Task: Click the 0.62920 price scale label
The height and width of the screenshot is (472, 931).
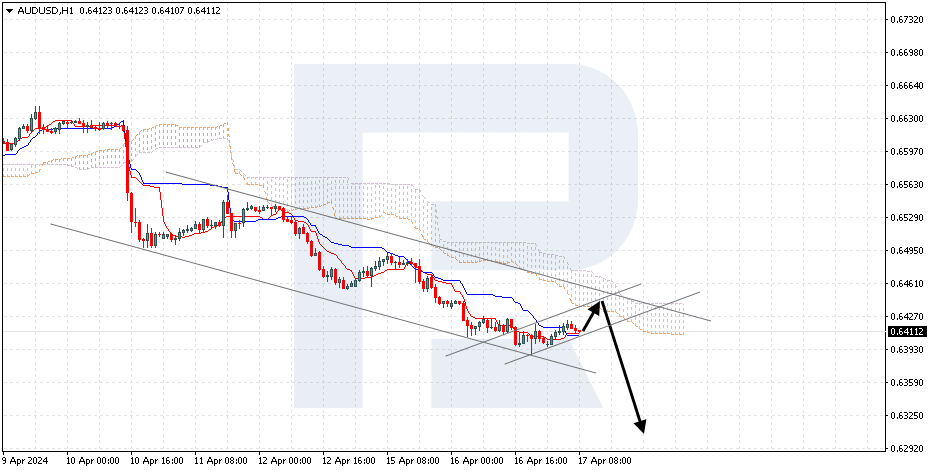Action: [x=905, y=448]
